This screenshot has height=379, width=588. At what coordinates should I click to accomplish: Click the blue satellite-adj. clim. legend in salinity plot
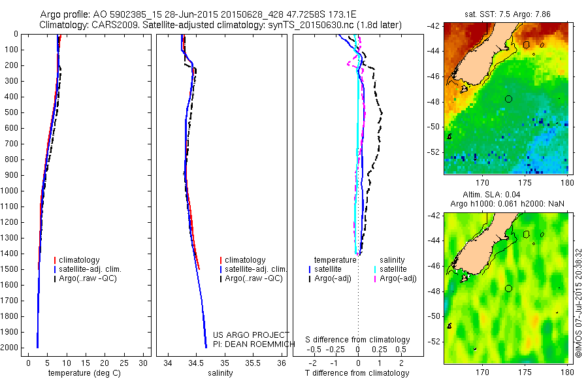[x=253, y=269]
